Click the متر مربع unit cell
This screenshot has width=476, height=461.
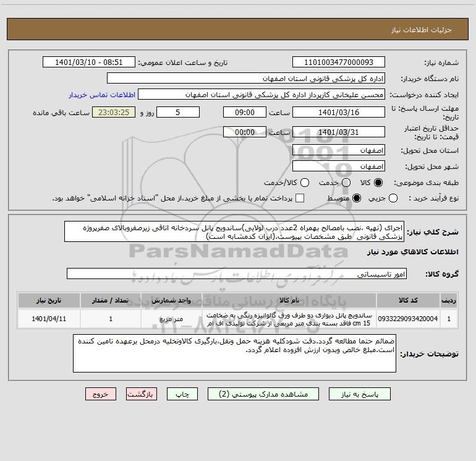pos(171,319)
